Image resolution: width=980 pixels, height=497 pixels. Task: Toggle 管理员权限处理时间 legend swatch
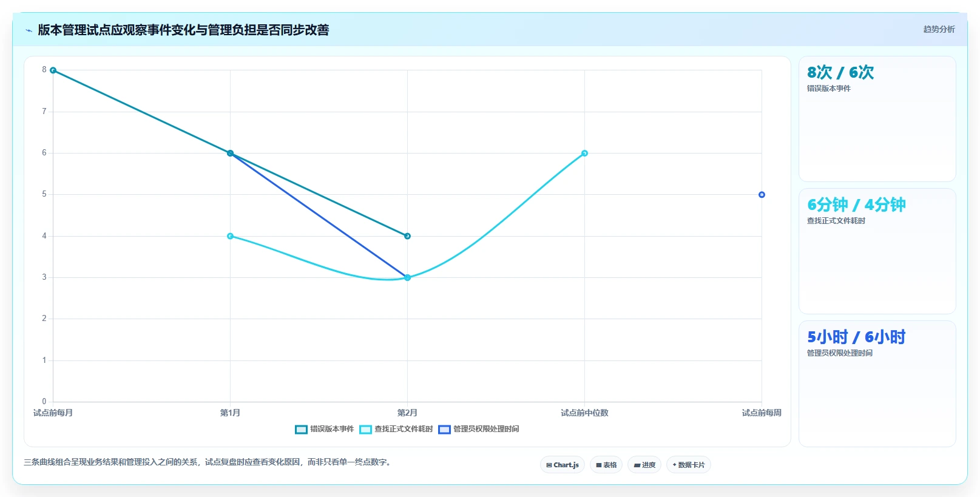tap(444, 430)
